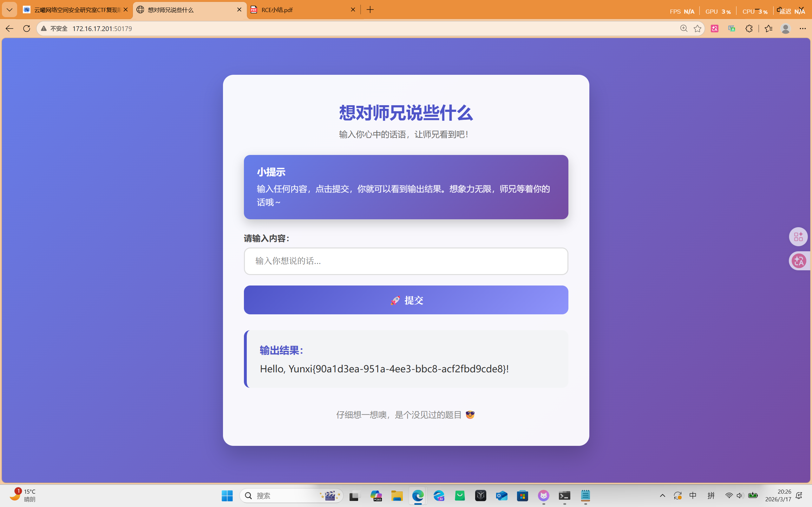Click the browser refresh icon
Viewport: 812px width, 507px height.
coord(27,29)
